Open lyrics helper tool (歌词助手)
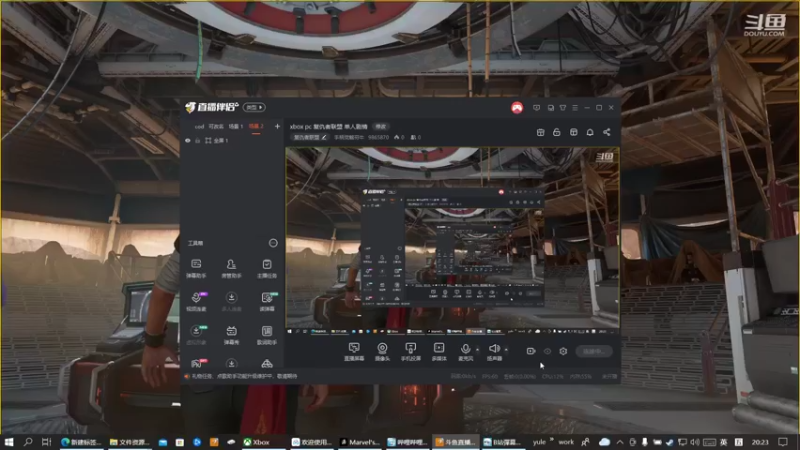 tap(267, 335)
